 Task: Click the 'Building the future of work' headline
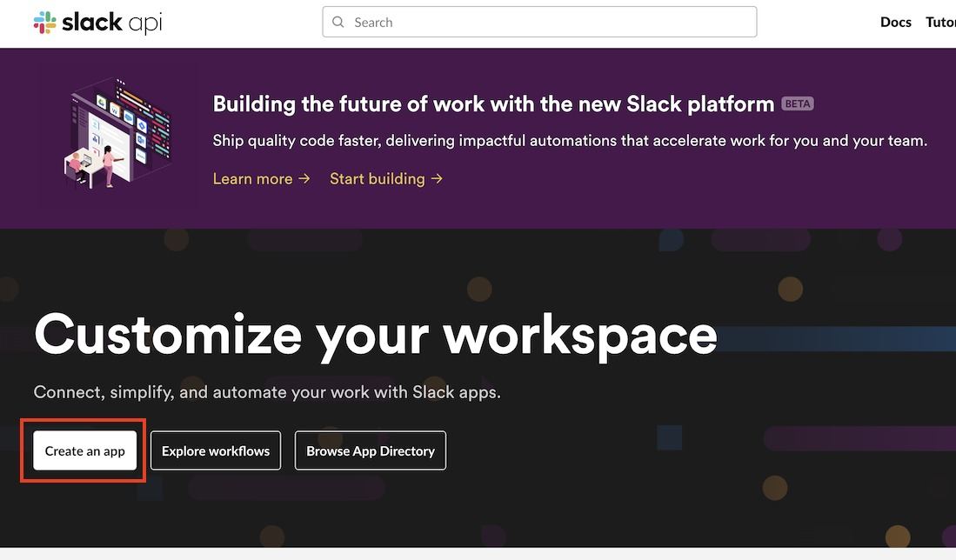tap(493, 104)
